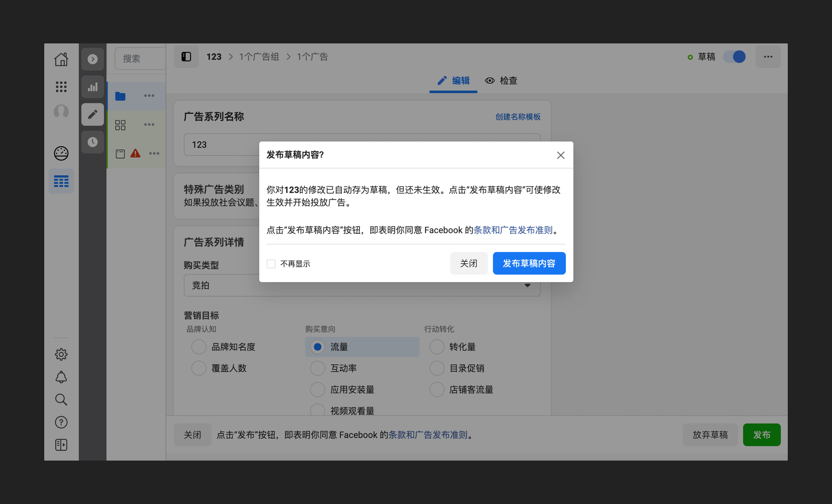Open the top right three dots menu
Viewport: 832px width, 504px height.
(768, 57)
